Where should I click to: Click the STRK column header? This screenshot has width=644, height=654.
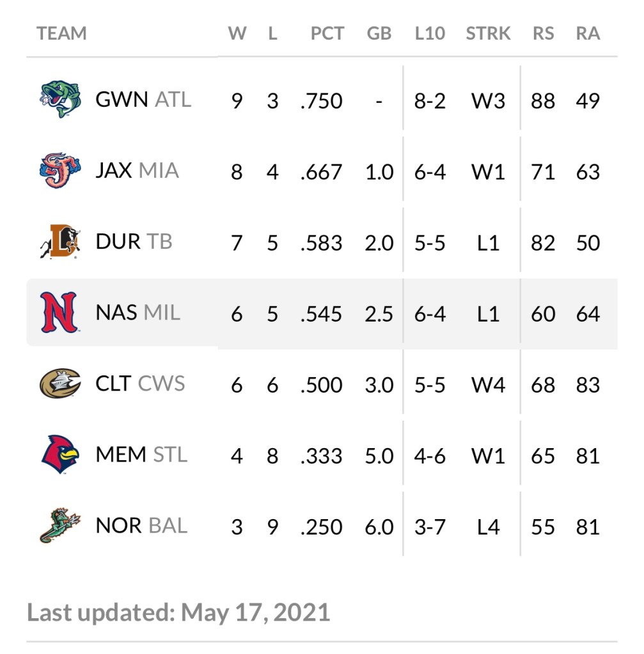pyautogui.click(x=489, y=33)
